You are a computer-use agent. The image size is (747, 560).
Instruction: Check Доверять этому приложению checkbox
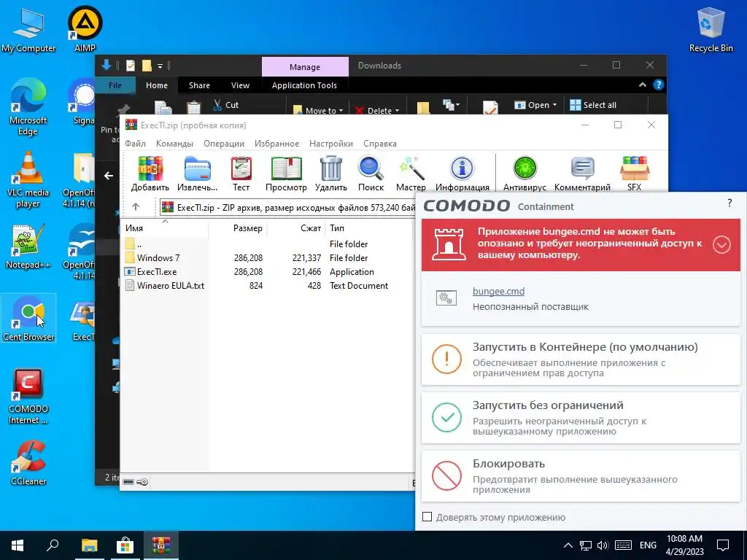427,517
